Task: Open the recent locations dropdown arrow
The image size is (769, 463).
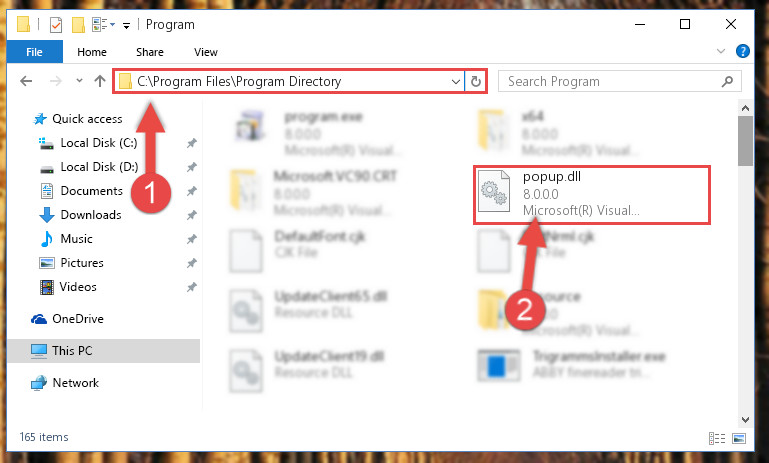Action: [79, 80]
